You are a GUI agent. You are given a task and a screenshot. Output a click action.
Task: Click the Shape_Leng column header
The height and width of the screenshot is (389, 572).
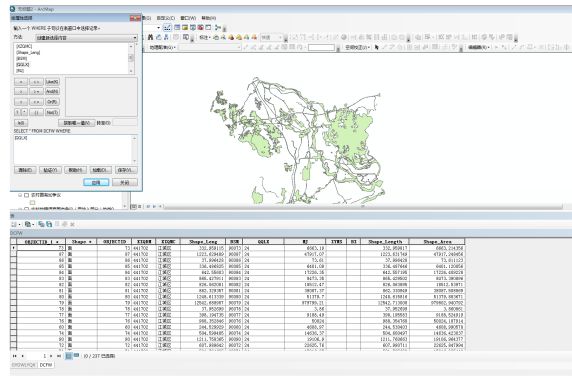pos(203,242)
